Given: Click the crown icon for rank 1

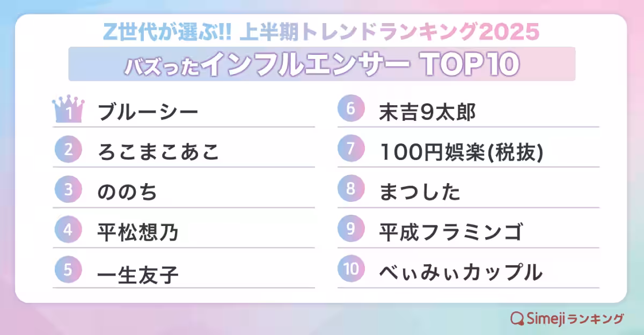Looking at the screenshot, I should coord(68,111).
